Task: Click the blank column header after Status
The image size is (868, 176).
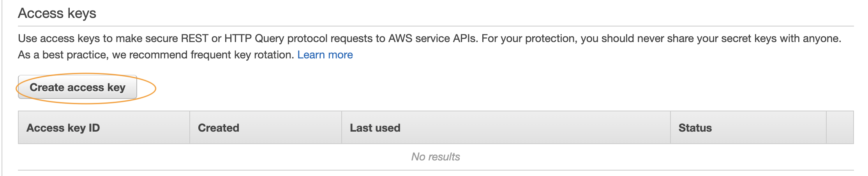Action: click(840, 128)
